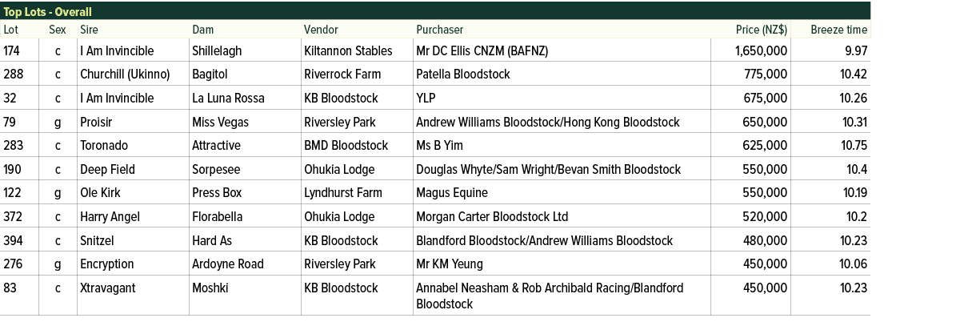Click the 'Sire' column header

coord(88,30)
